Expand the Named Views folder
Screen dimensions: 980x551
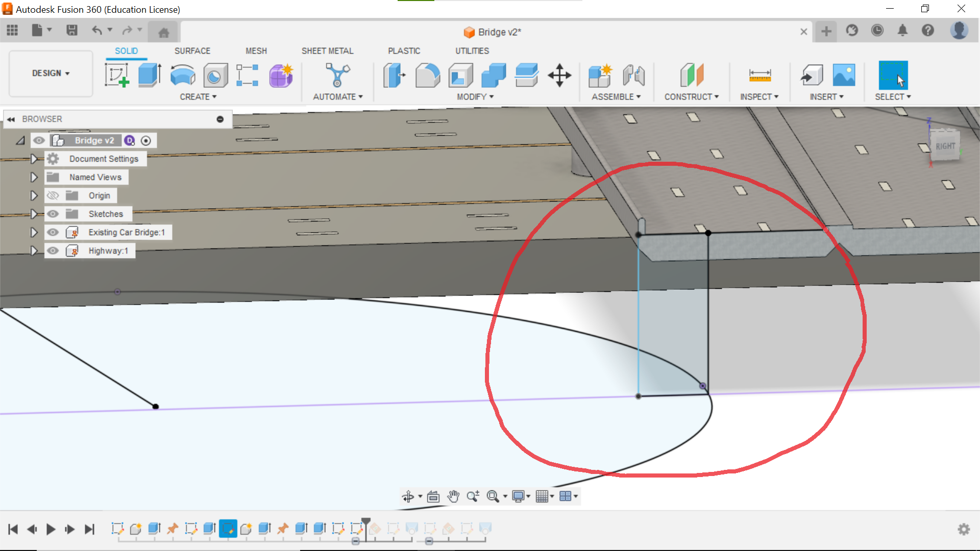34,177
